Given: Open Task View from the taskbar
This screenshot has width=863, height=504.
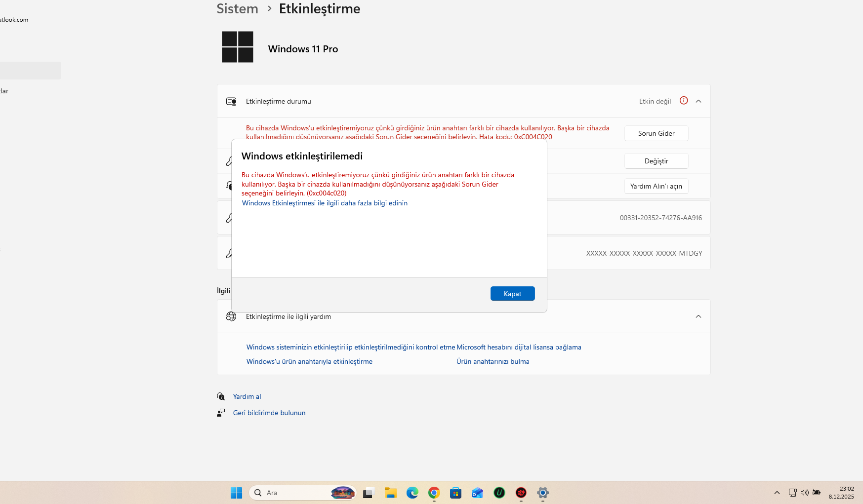Looking at the screenshot, I should (368, 493).
